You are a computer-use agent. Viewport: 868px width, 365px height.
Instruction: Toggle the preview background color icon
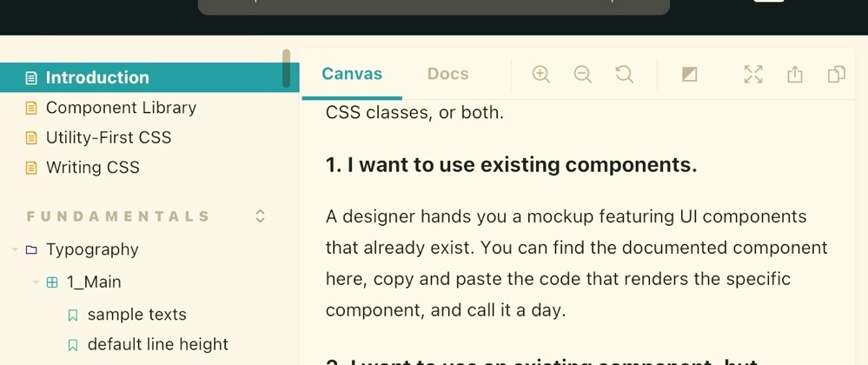pos(689,75)
